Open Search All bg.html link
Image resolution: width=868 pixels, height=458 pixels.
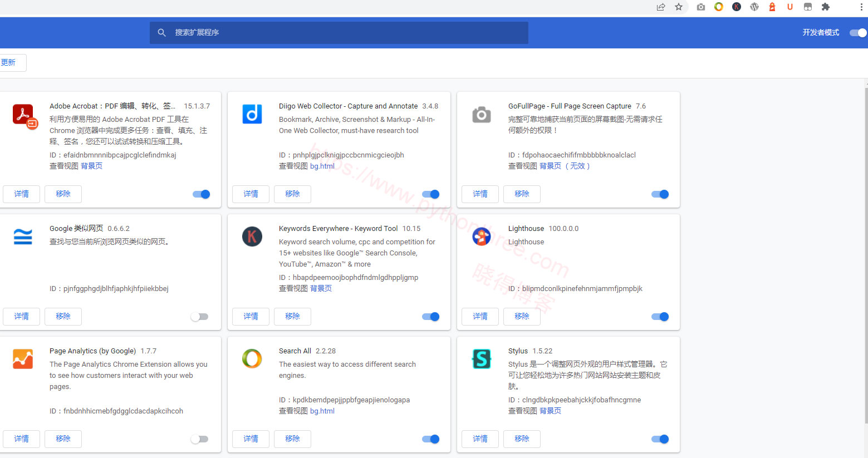(x=322, y=411)
